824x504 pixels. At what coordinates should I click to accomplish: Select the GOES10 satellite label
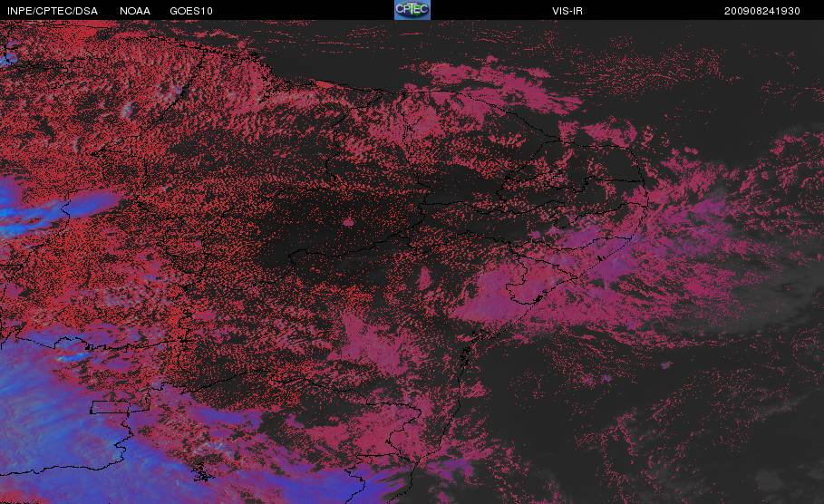point(191,11)
